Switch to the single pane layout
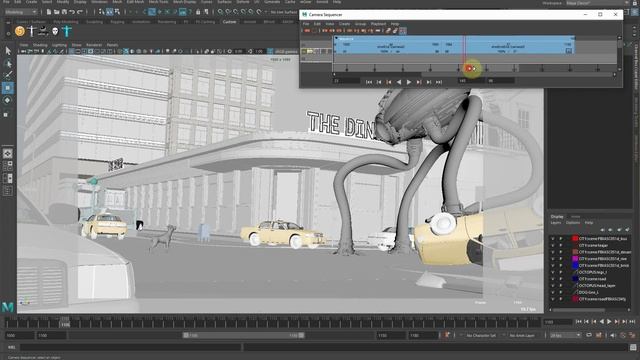Screen dimensions: 640x360 (x=8, y=153)
